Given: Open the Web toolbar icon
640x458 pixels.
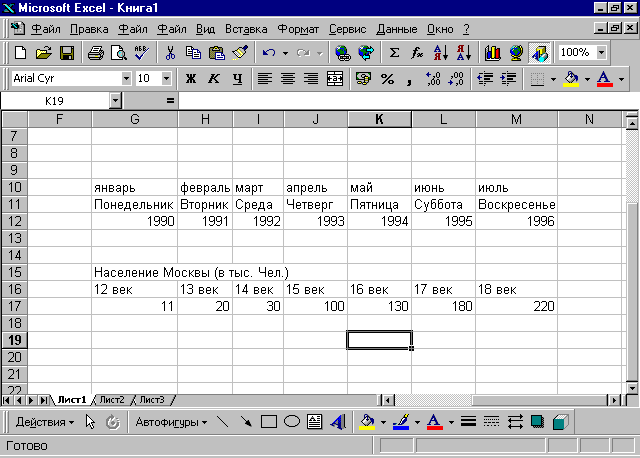Looking at the screenshot, I should click(x=366, y=53).
